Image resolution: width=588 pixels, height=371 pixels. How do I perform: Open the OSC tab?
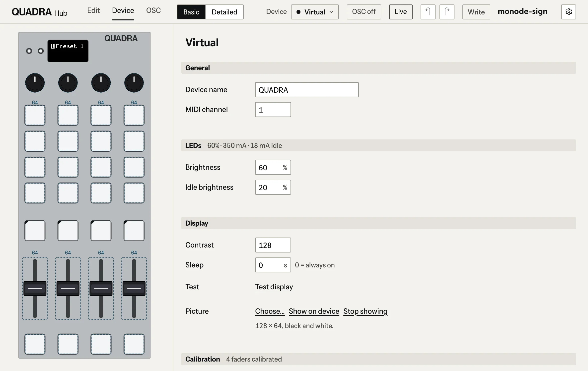point(153,10)
